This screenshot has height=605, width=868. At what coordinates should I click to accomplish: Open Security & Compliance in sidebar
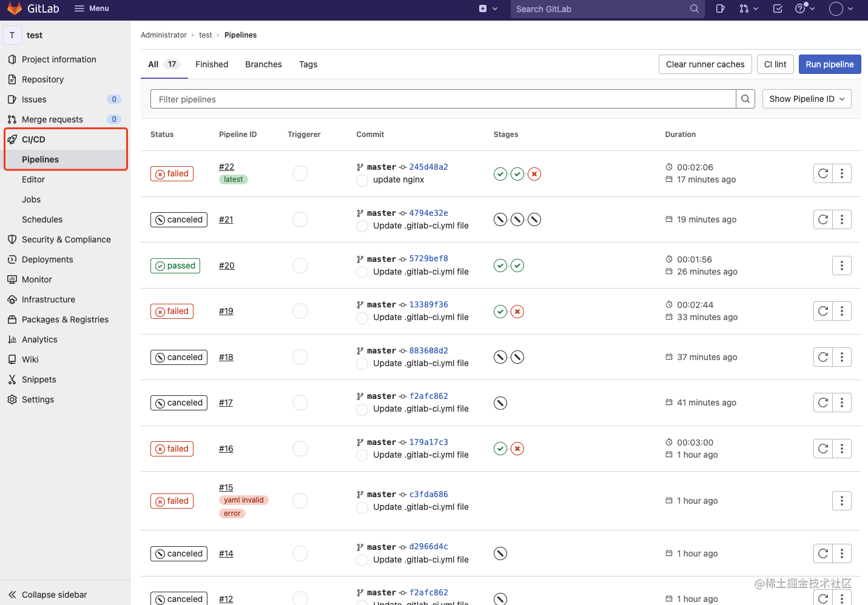[66, 239]
